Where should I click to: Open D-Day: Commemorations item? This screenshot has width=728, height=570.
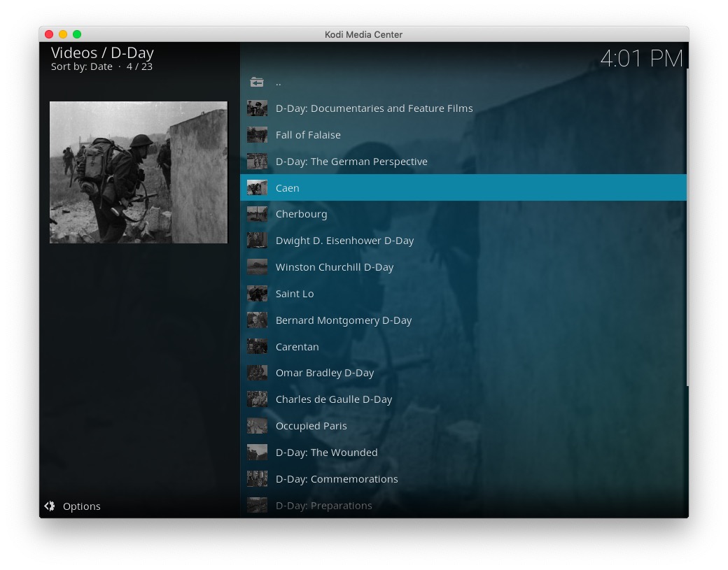(336, 479)
